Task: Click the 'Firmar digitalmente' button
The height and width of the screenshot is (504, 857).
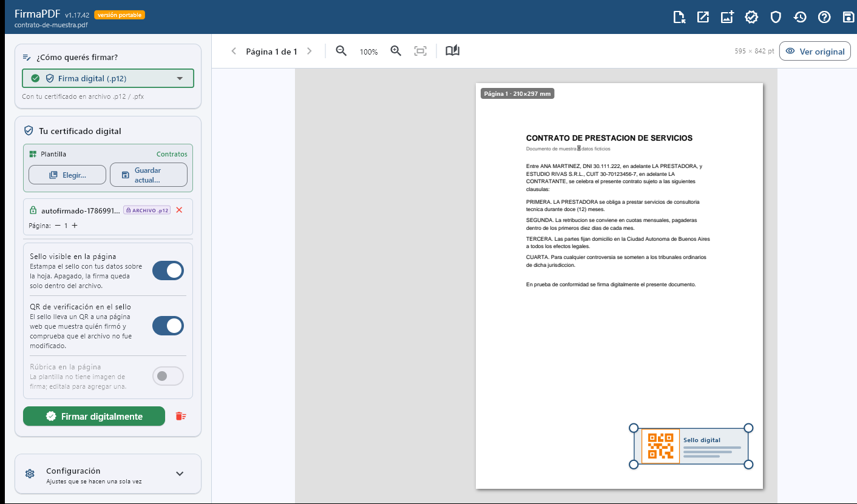Action: click(94, 416)
